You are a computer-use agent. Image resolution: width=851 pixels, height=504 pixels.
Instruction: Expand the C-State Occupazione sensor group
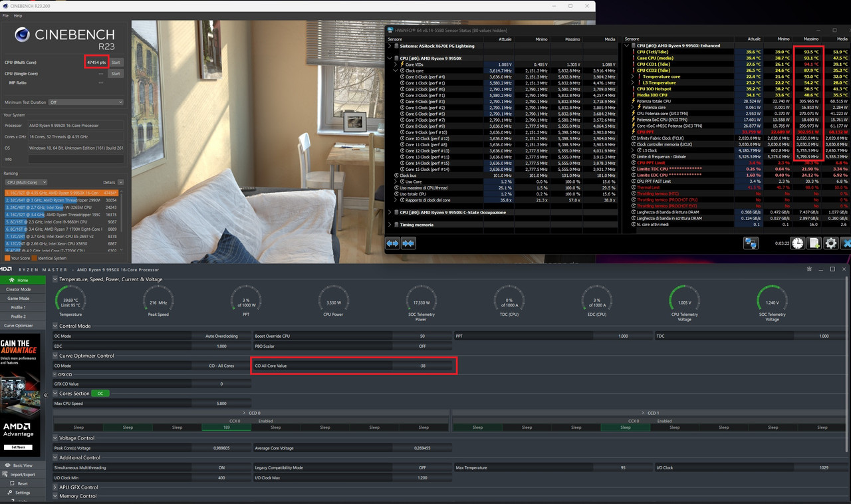coord(391,212)
